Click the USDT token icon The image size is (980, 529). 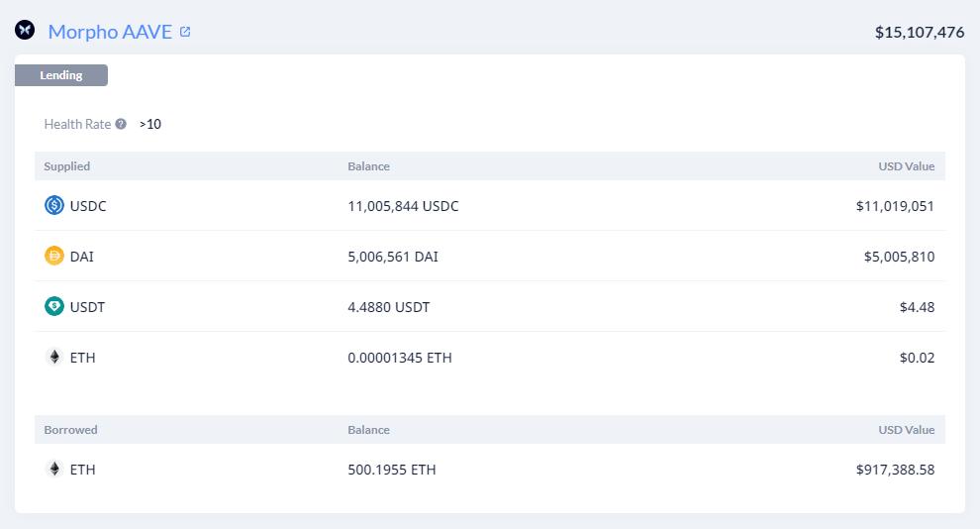54,307
